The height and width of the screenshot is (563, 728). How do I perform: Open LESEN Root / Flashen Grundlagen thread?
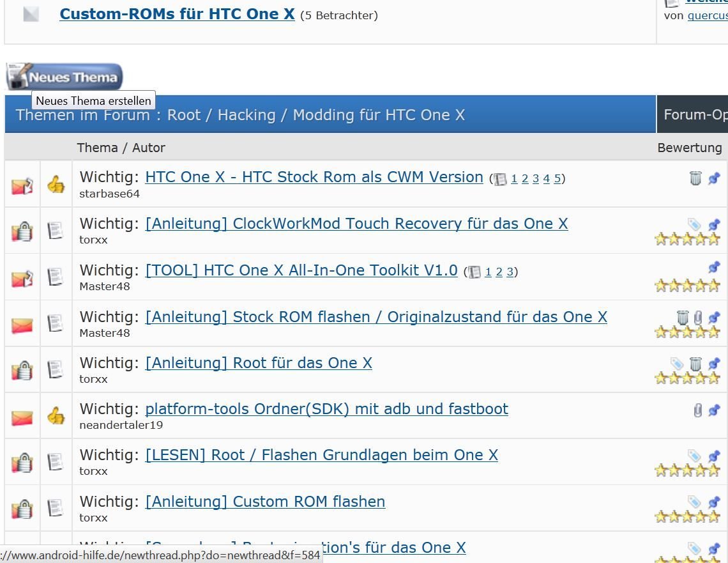click(x=321, y=455)
